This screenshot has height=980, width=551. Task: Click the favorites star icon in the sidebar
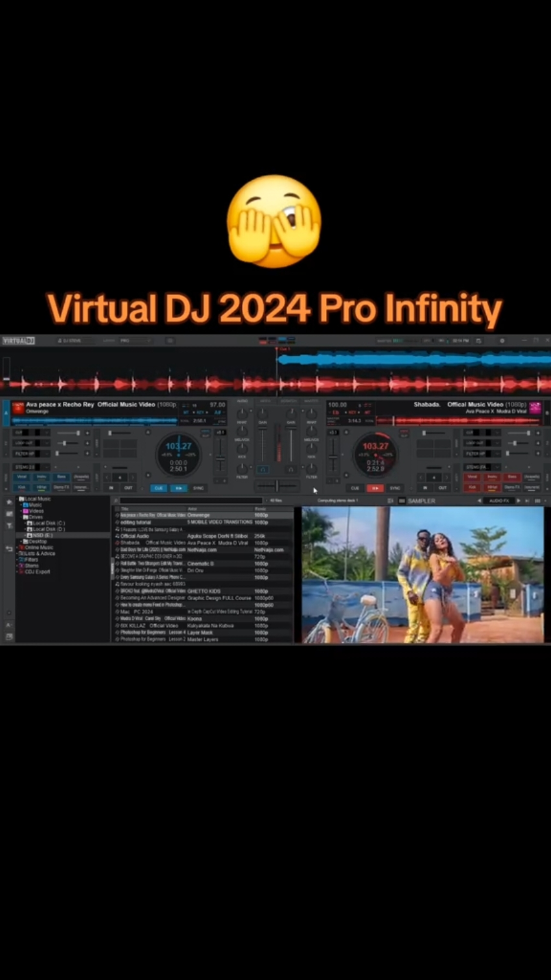[x=9, y=501]
